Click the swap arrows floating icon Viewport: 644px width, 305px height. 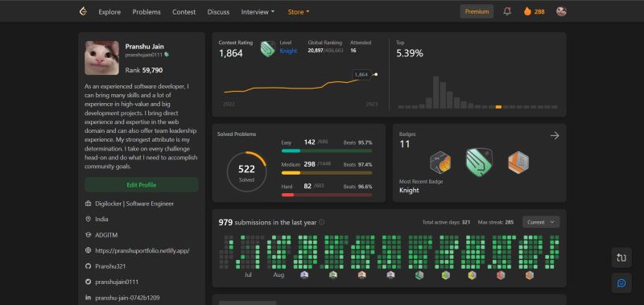pyautogui.click(x=621, y=258)
